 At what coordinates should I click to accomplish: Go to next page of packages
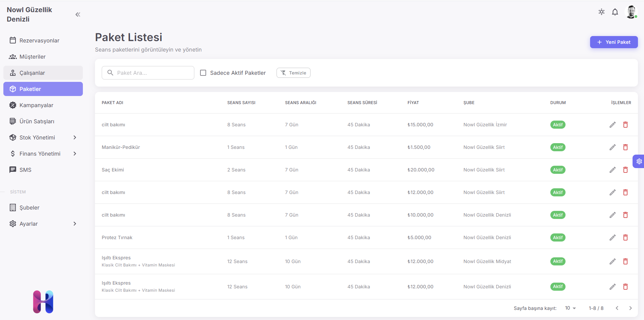coord(630,308)
